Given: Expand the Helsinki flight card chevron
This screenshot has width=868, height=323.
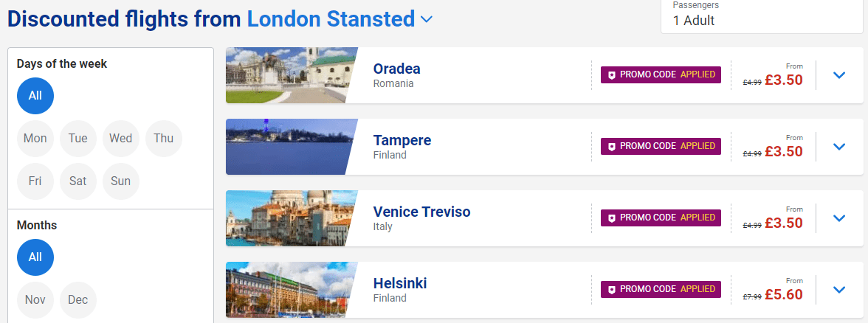Looking at the screenshot, I should pos(839,289).
